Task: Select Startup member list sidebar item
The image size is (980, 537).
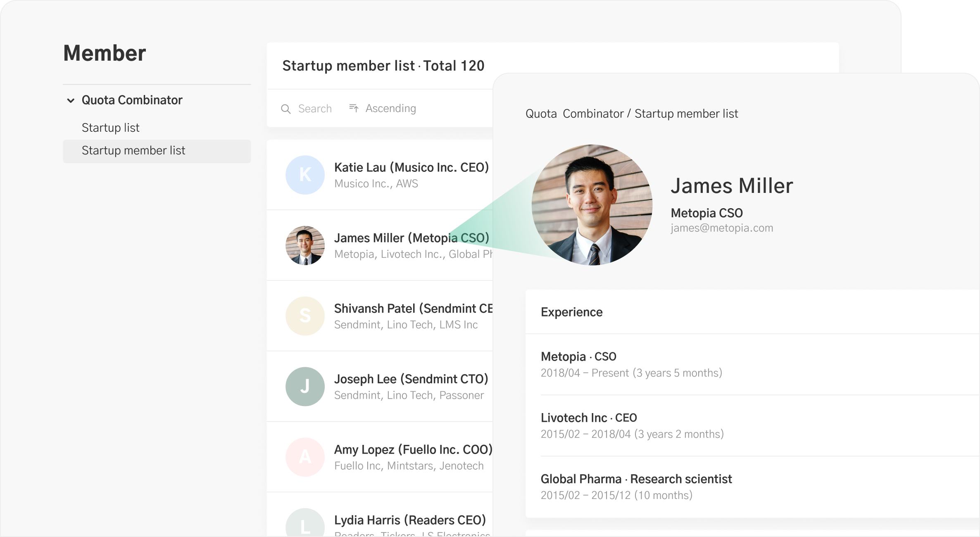Action: click(x=133, y=151)
